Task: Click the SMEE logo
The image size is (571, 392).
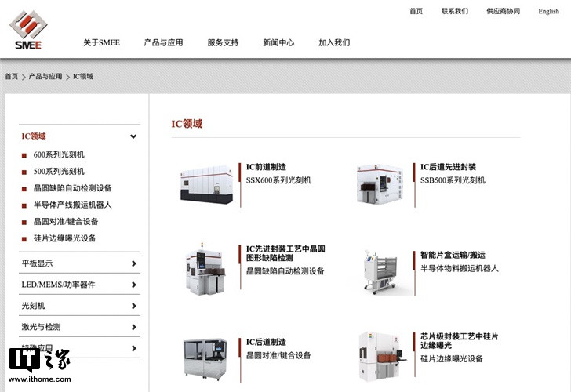Action: (x=28, y=31)
